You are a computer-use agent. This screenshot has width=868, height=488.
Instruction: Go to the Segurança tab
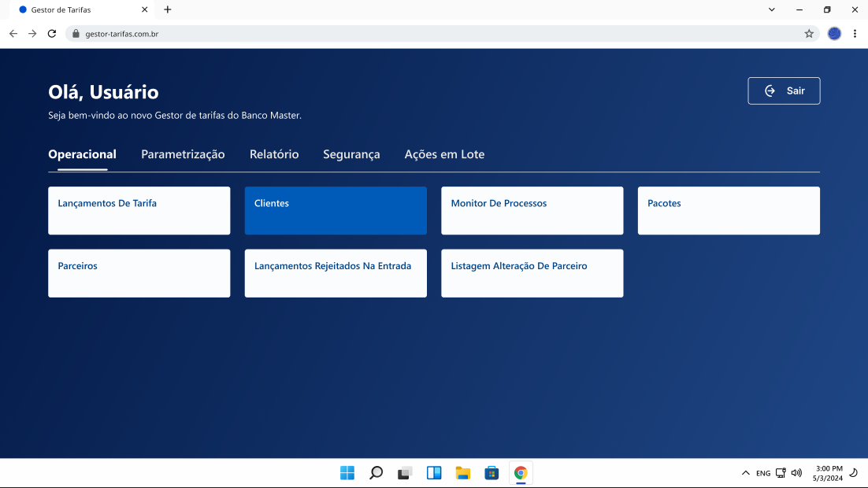tap(351, 154)
